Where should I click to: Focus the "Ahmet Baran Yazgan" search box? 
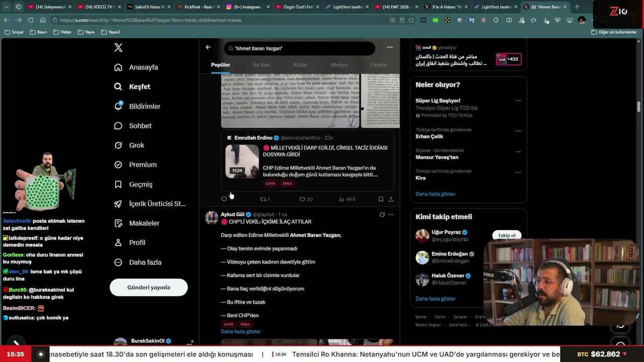(300, 48)
